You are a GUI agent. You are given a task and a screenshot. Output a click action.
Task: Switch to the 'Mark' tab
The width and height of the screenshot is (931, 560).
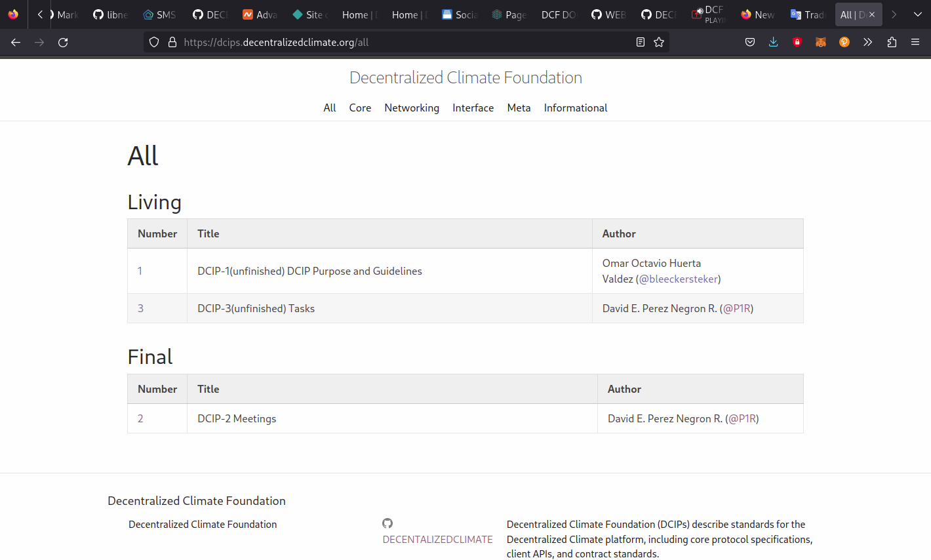pos(66,14)
